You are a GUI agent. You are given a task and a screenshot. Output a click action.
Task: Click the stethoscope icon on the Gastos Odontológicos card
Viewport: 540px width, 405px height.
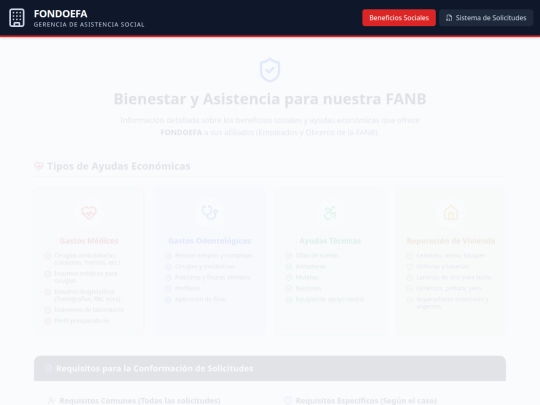pos(209,212)
